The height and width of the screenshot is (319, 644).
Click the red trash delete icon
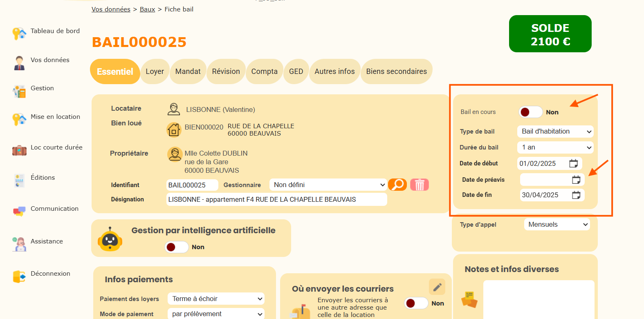(419, 185)
